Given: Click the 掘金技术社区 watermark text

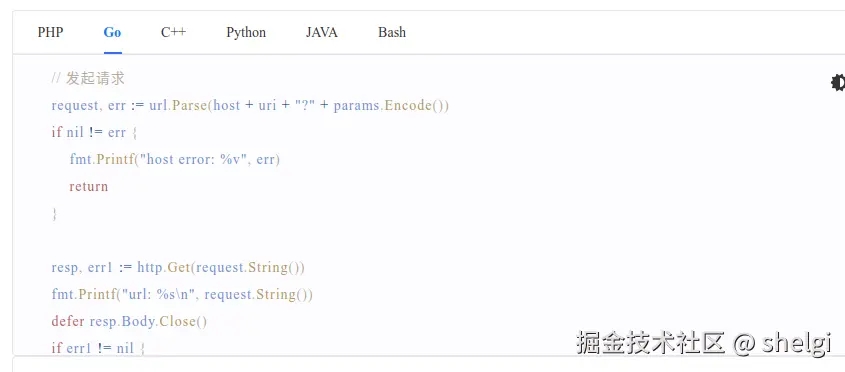Looking at the screenshot, I should [x=650, y=343].
